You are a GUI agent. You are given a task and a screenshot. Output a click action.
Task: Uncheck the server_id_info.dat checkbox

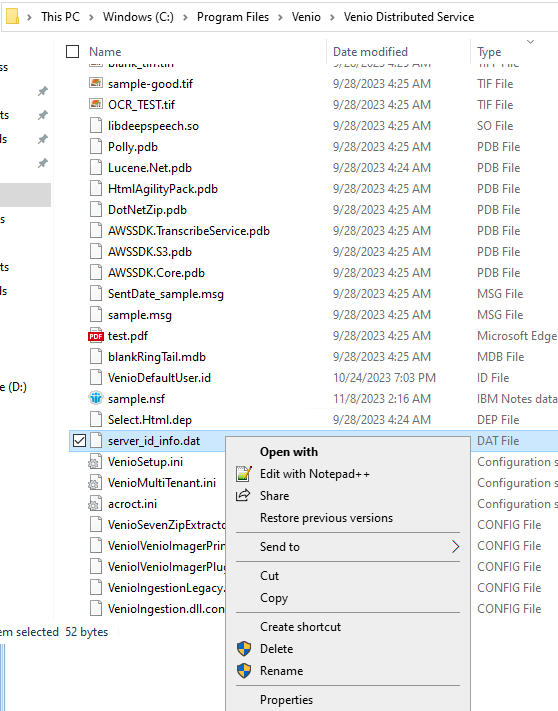79,440
